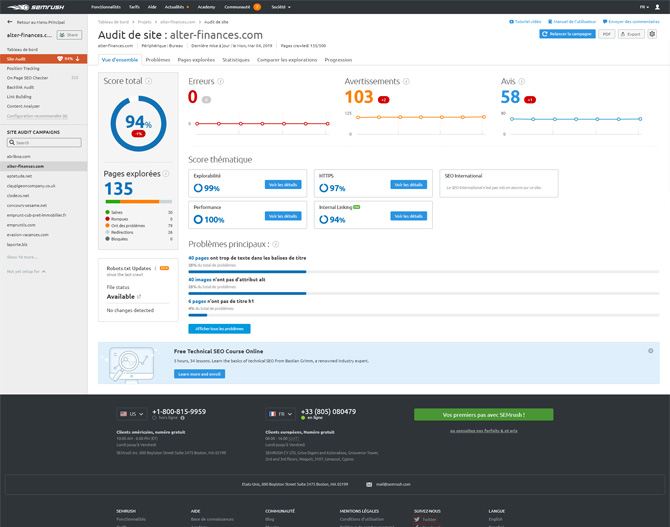This screenshot has height=527, width=670.
Task: Switch to Problèmes tab
Action: click(158, 60)
